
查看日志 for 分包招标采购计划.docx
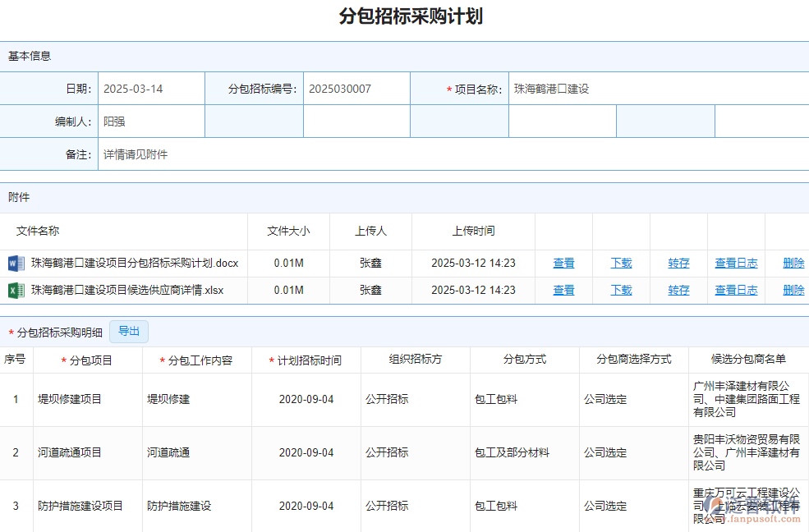point(736,264)
